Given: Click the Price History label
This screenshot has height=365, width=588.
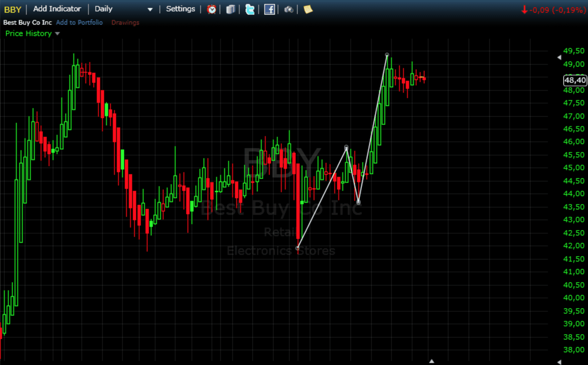Looking at the screenshot, I should tap(28, 33).
